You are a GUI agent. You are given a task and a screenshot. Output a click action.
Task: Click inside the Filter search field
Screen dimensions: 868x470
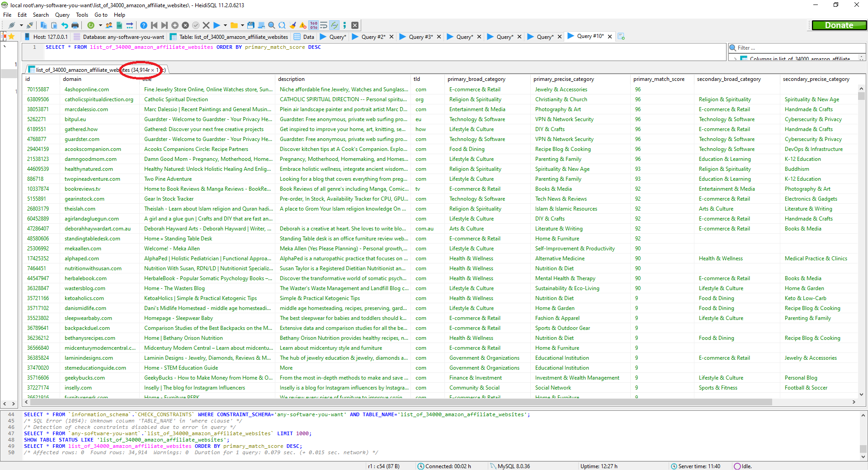pyautogui.click(x=796, y=47)
